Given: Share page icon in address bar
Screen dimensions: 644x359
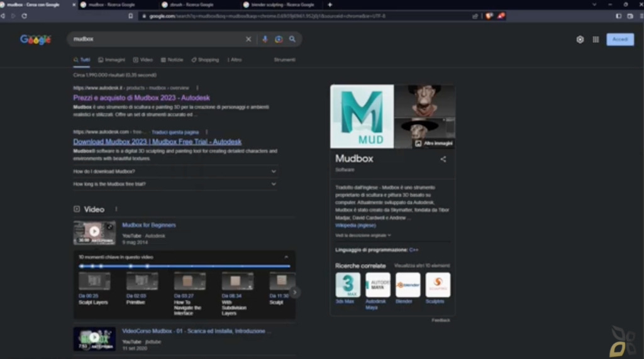Looking at the screenshot, I should tap(475, 16).
